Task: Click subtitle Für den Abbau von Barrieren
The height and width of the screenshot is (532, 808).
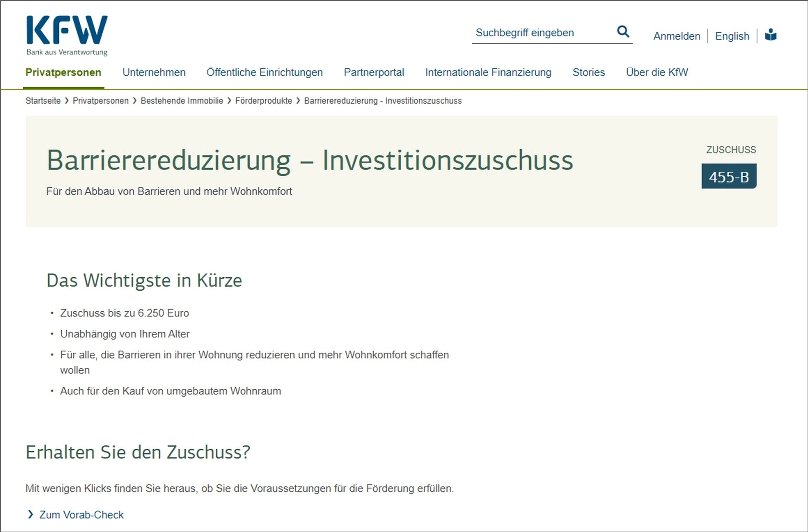Action: coord(169,191)
